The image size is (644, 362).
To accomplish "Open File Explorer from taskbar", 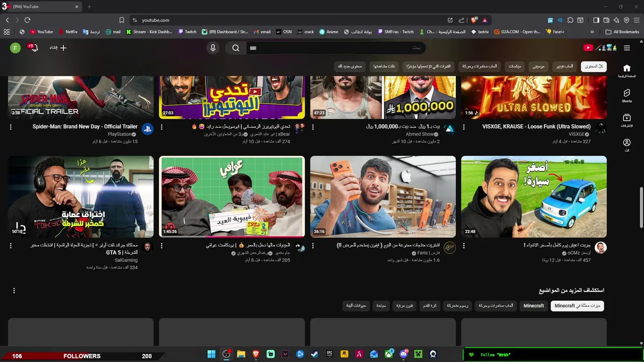I will coord(241,354).
